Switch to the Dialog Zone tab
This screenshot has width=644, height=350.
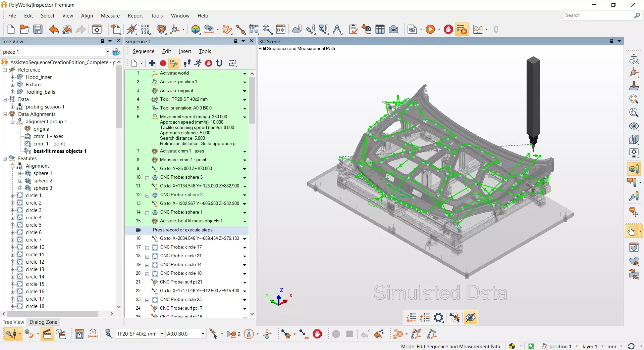coord(43,322)
